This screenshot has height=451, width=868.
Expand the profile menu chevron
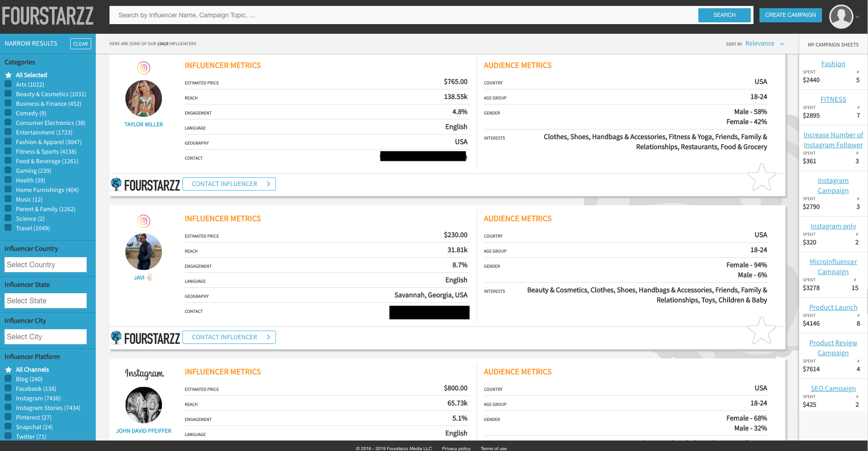coord(858,17)
